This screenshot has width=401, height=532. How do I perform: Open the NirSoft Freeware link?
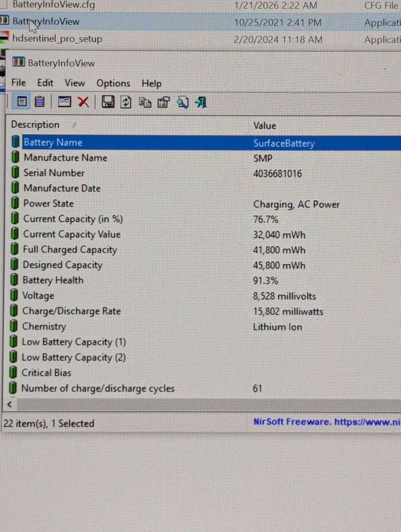pos(326,422)
